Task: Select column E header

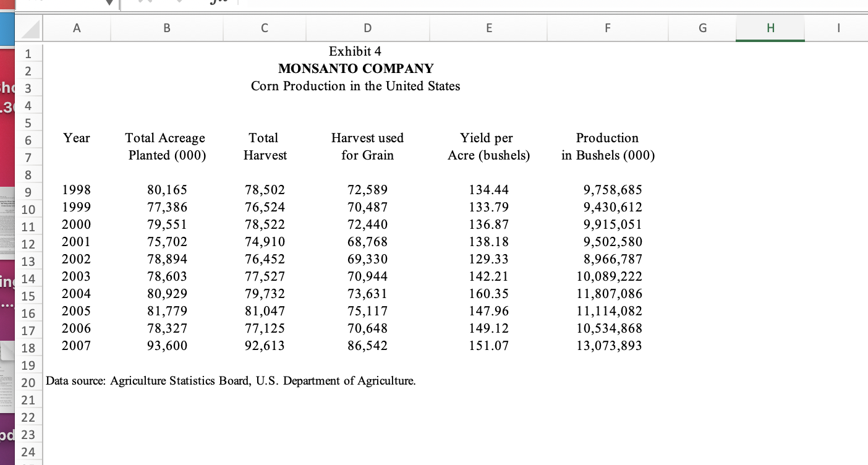Action: (489, 28)
